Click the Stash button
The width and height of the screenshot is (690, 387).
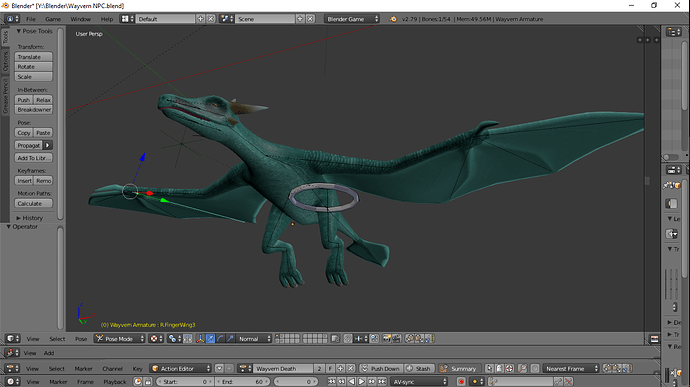point(418,369)
